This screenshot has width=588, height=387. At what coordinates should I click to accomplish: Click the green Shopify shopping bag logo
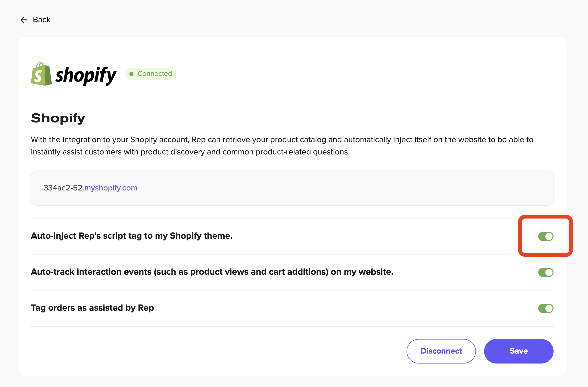(x=41, y=74)
